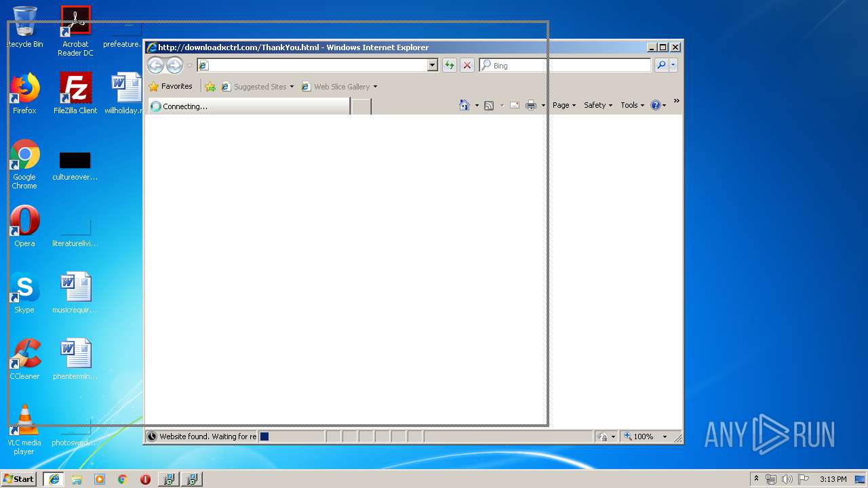Stop loading with the red X button

pyautogui.click(x=467, y=65)
